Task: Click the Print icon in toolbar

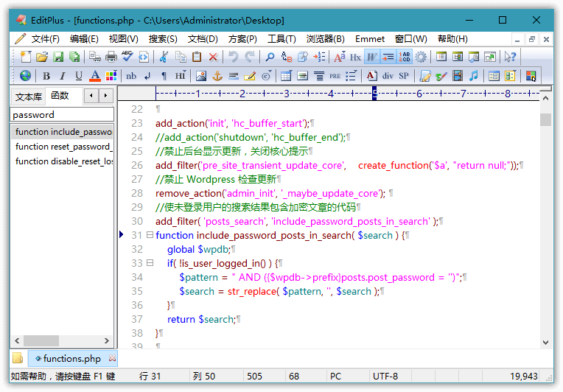Action: (111, 57)
